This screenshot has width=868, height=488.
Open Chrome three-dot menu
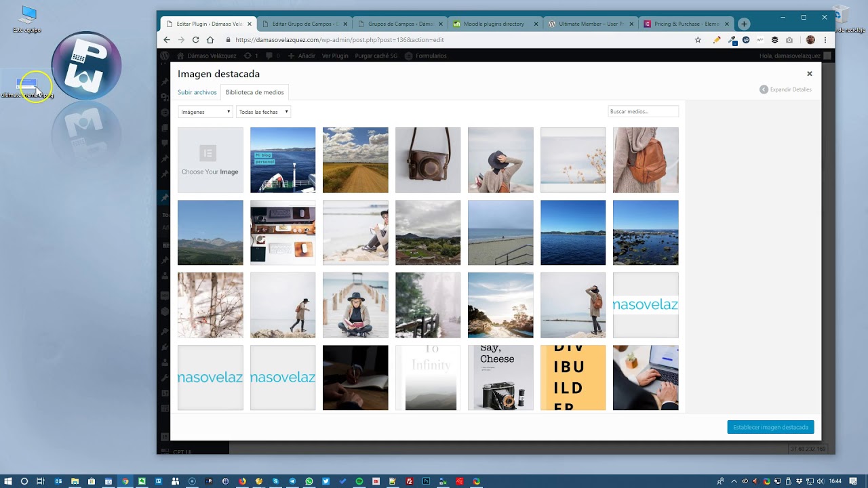tap(825, 40)
